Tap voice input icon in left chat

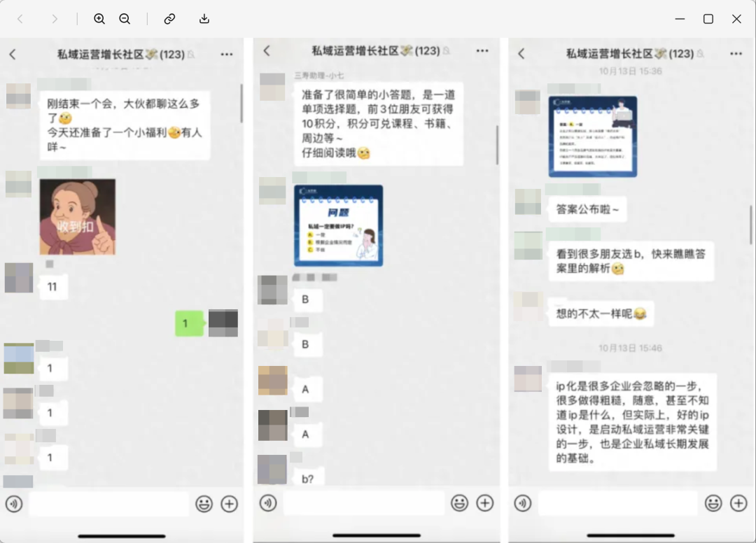pos(14,504)
